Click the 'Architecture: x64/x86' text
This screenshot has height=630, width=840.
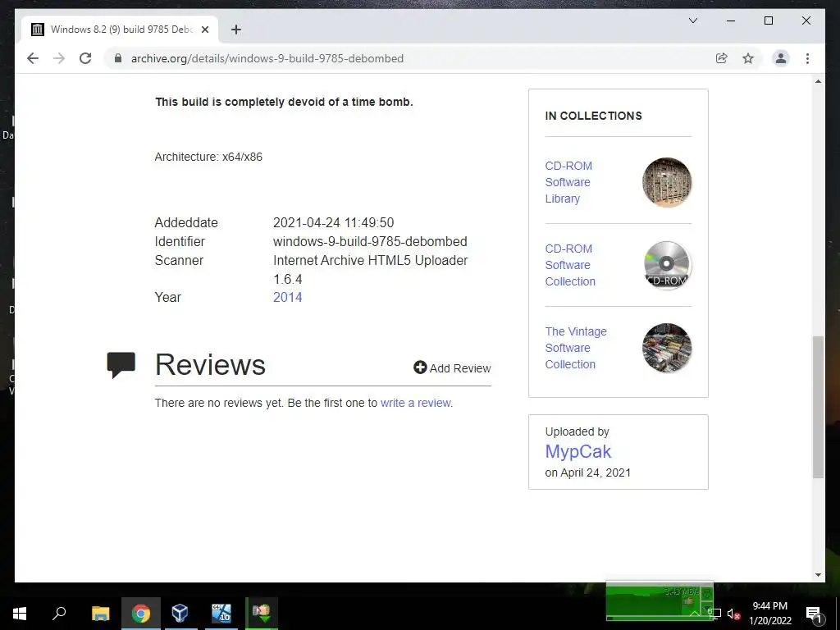(208, 157)
